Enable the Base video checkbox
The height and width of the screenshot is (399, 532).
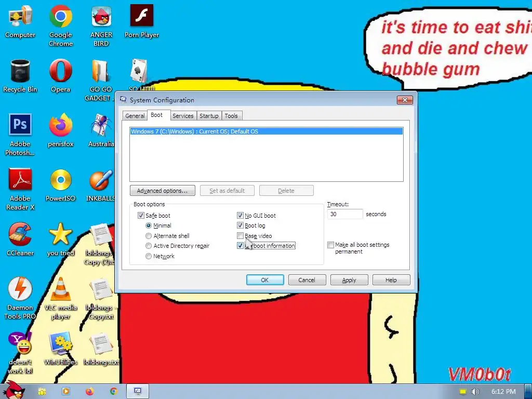(240, 235)
